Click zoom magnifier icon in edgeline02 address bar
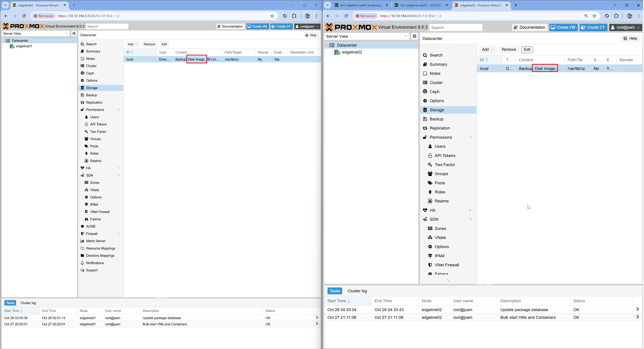This screenshot has width=644, height=349. tap(586, 16)
